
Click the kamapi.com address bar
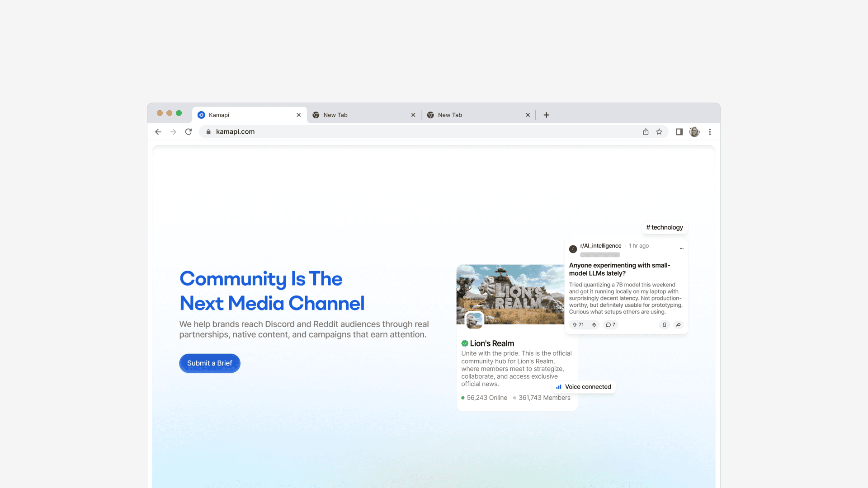pyautogui.click(x=235, y=131)
